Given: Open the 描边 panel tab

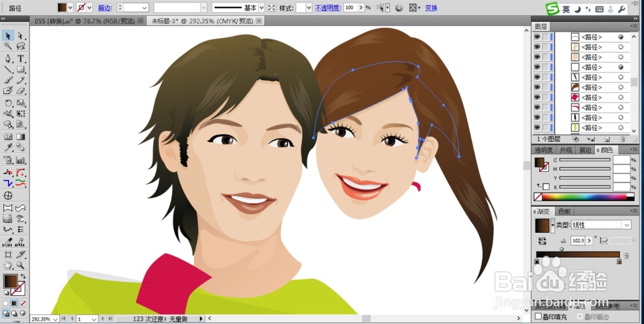Looking at the screenshot, I should coord(585,150).
